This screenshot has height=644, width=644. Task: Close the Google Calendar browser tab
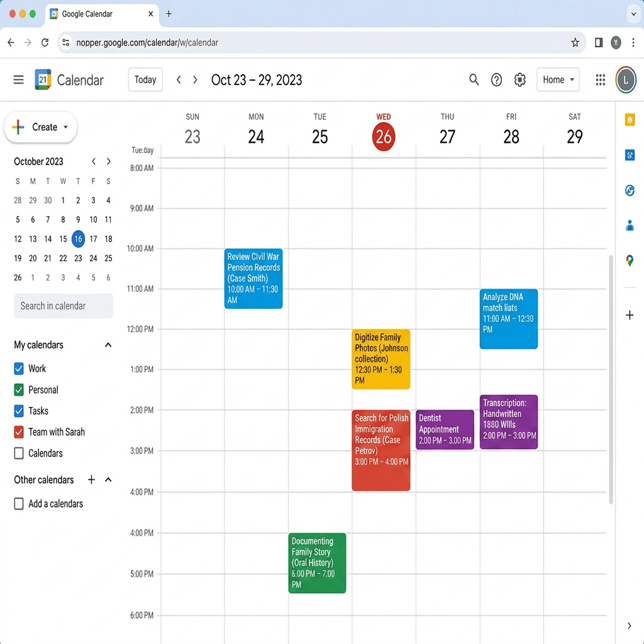pos(151,14)
